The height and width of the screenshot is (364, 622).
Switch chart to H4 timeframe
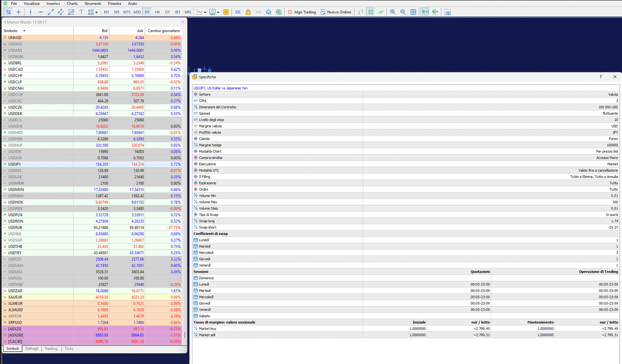[157, 12]
